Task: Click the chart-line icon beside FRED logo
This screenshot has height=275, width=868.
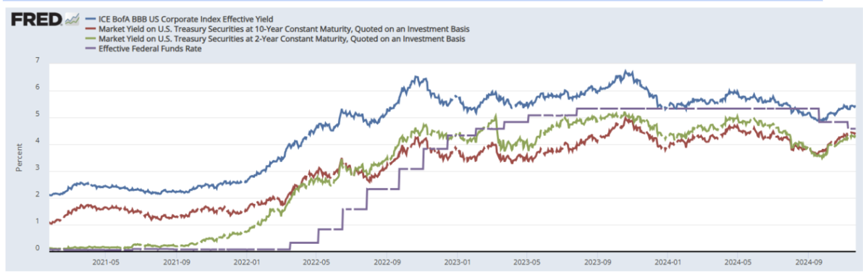Action: (x=72, y=20)
